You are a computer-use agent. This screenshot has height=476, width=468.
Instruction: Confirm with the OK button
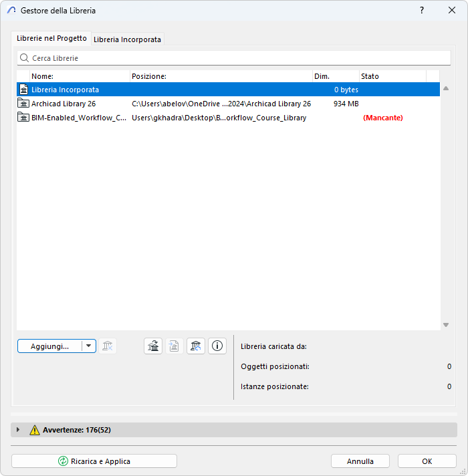[427, 461]
